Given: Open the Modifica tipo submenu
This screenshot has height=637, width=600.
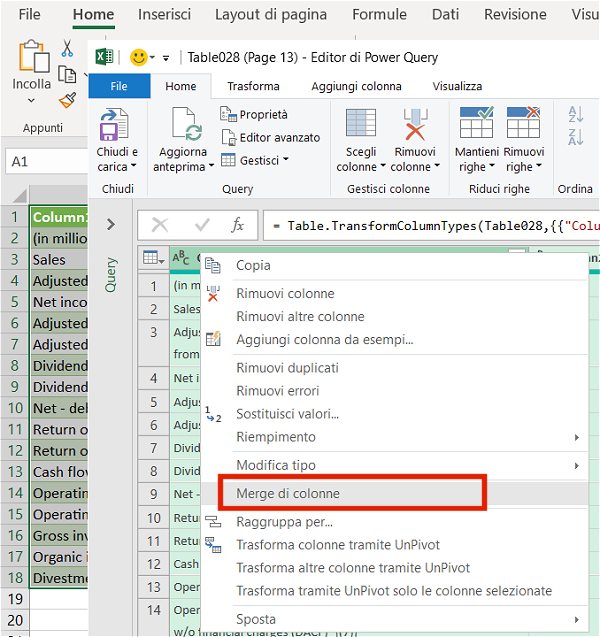Looking at the screenshot, I should [395, 466].
